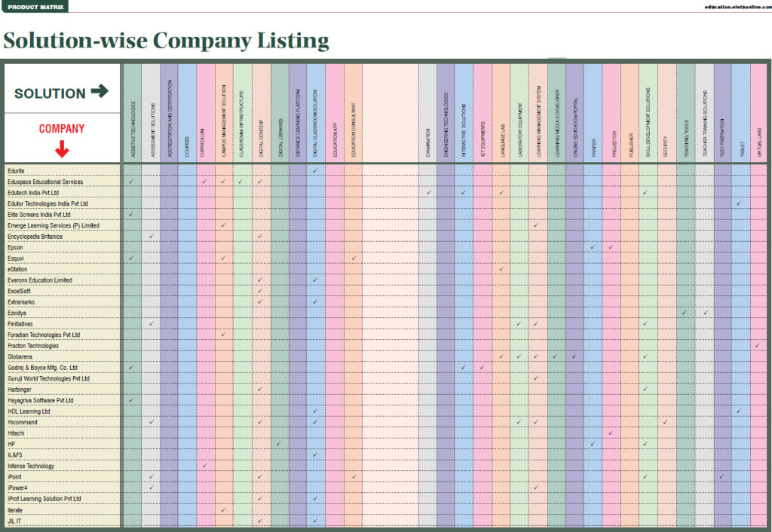This screenshot has width=772, height=532.
Task: Open the education.eletsonline.com link
Action: pyautogui.click(x=737, y=7)
